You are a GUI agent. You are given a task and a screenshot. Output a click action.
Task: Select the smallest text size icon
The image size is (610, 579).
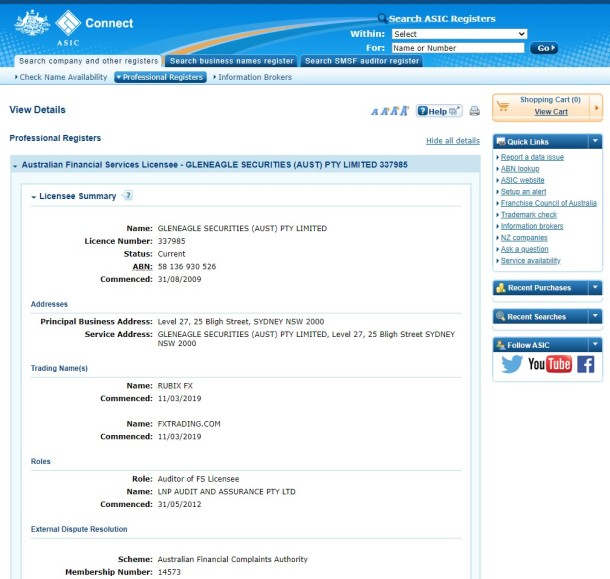click(374, 112)
